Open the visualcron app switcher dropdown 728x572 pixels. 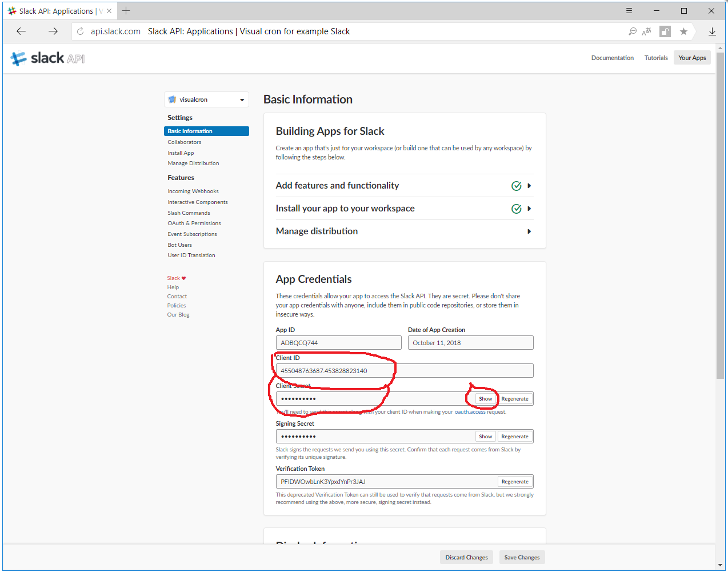206,99
